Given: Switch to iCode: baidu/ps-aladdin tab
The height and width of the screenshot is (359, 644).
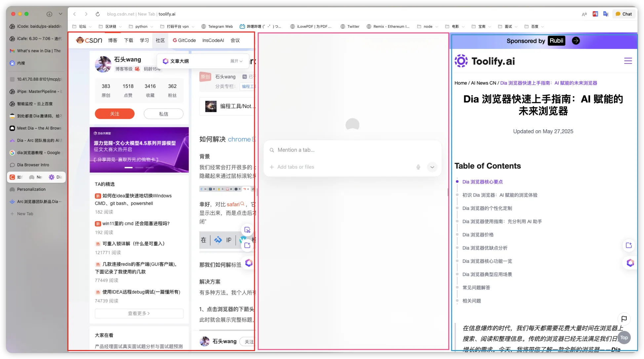Looking at the screenshot, I should tap(36, 26).
